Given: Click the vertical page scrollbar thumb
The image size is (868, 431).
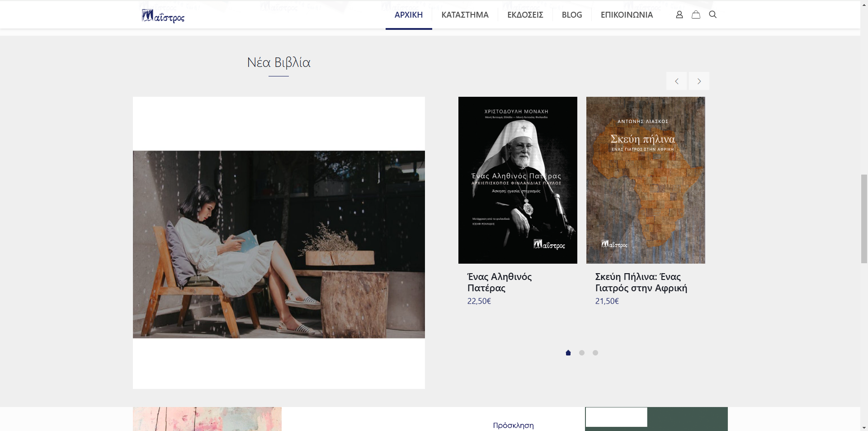Looking at the screenshot, I should click(x=864, y=218).
